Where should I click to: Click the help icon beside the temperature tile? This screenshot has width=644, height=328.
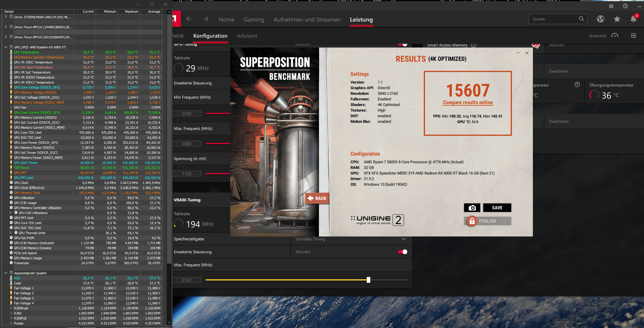pos(577,85)
